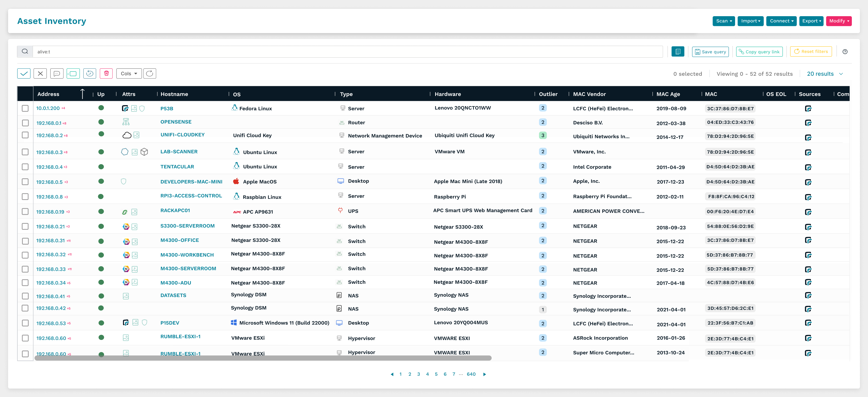Click the select-all checkmark toolbar icon

pos(24,74)
